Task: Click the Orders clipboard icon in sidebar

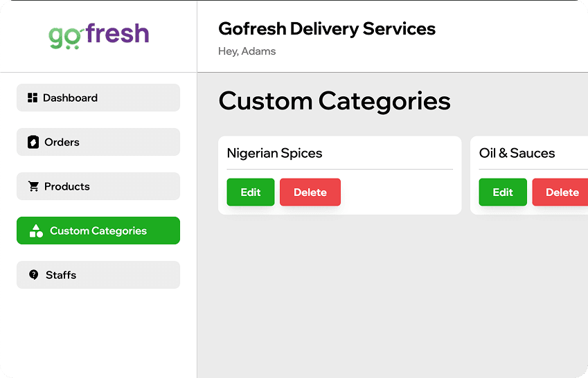Action: coord(33,142)
